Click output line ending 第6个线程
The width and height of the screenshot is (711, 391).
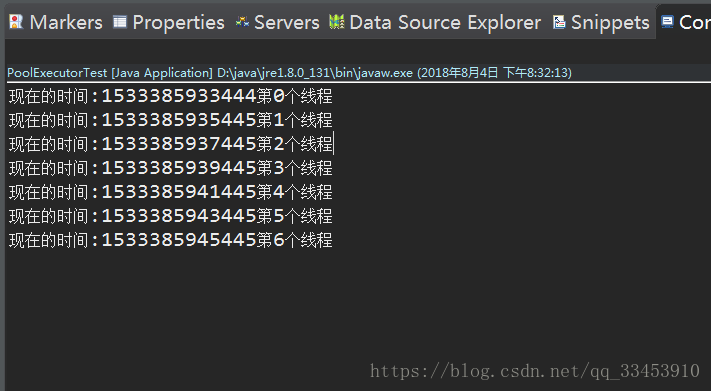pyautogui.click(x=170, y=240)
